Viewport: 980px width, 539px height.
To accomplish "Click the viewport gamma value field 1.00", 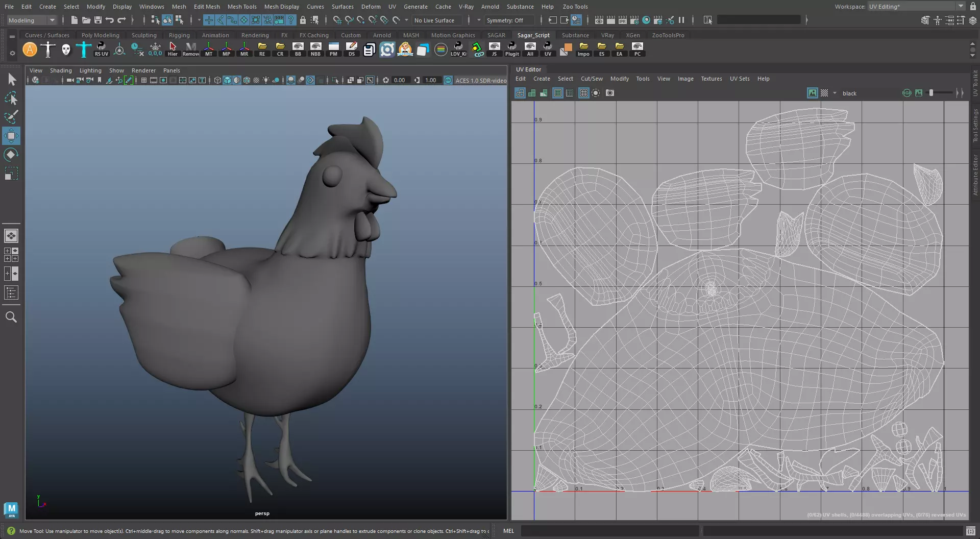I will pyautogui.click(x=431, y=80).
